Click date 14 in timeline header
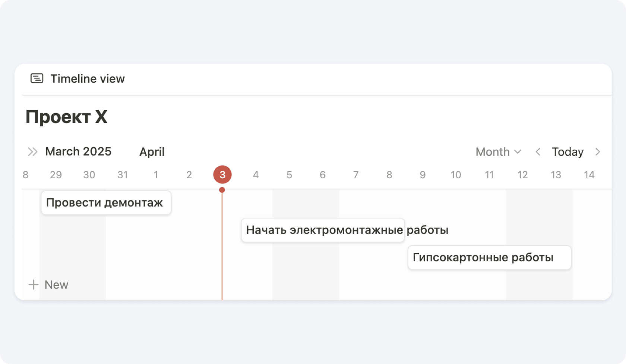The height and width of the screenshot is (364, 626). pyautogui.click(x=589, y=175)
